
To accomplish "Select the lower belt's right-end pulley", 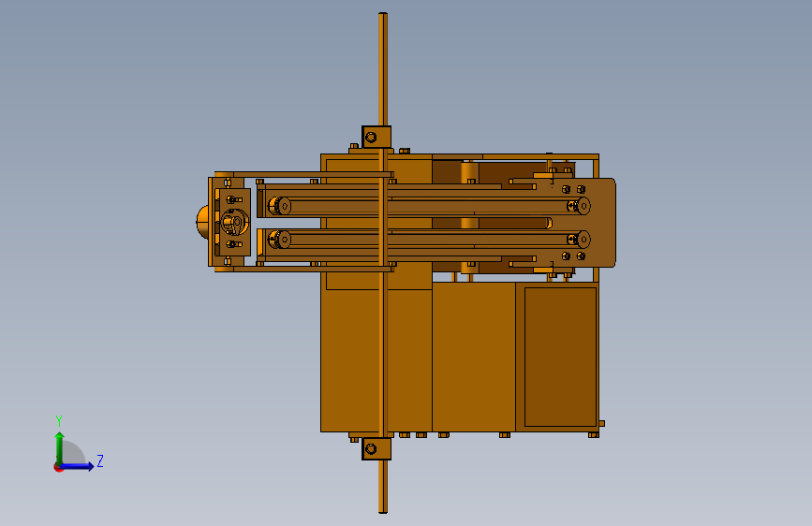I will coord(583,240).
